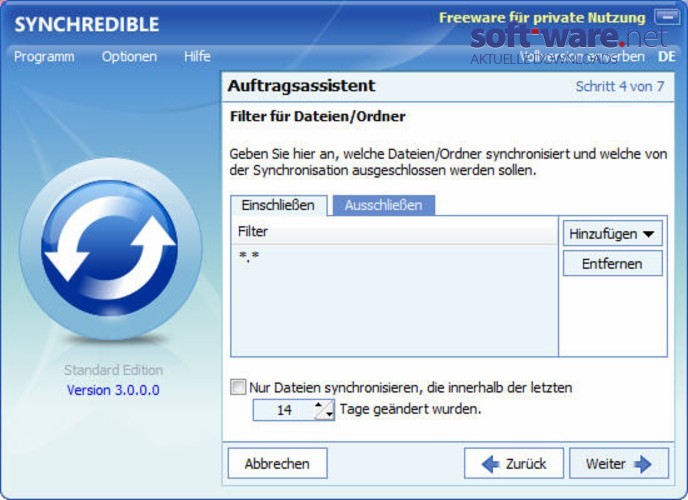Viewport: 688px width, 500px height.
Task: Click the Entfernen button
Action: 613,264
